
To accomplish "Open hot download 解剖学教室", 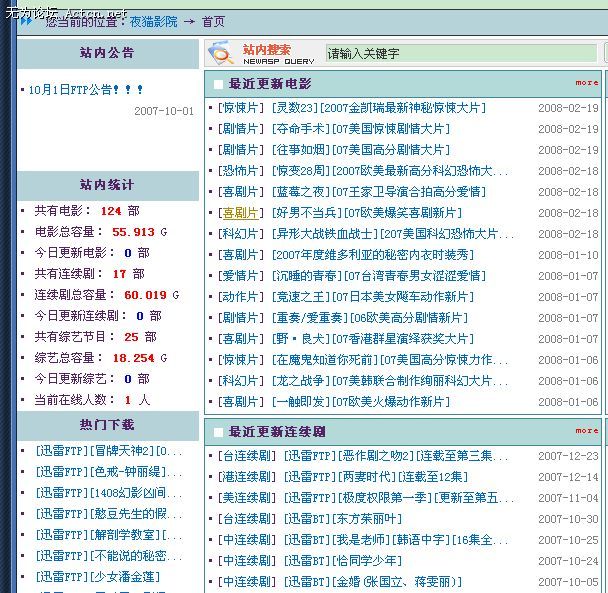I will point(109,535).
